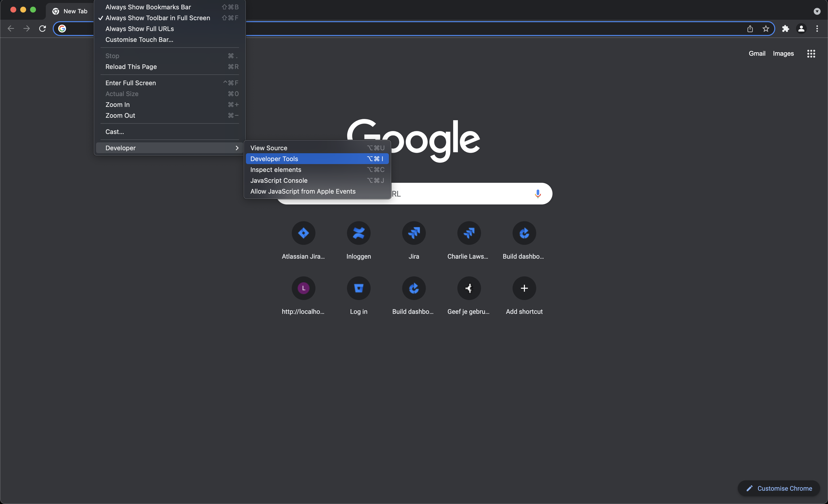The height and width of the screenshot is (504, 828).
Task: Choose Cast… from the menu
Action: 170,132
